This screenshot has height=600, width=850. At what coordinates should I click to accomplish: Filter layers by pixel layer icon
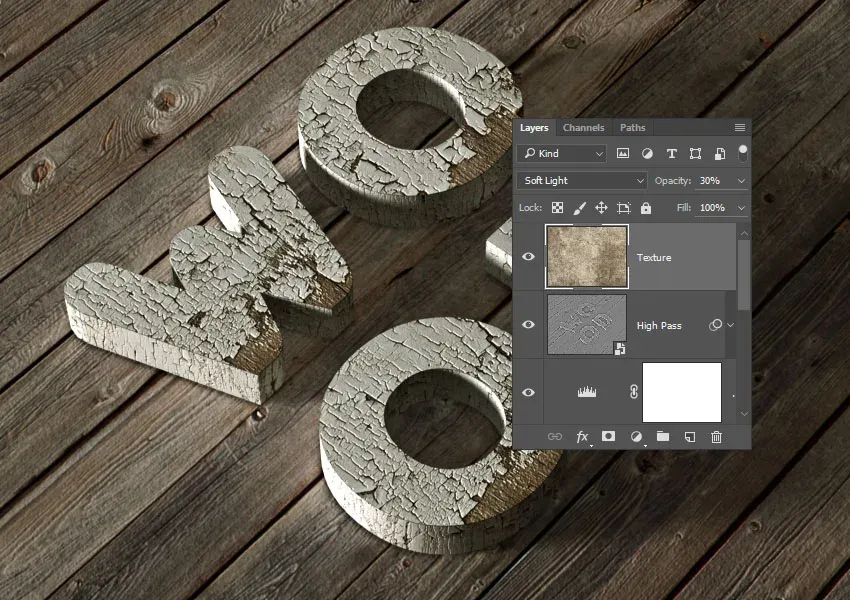(x=623, y=153)
